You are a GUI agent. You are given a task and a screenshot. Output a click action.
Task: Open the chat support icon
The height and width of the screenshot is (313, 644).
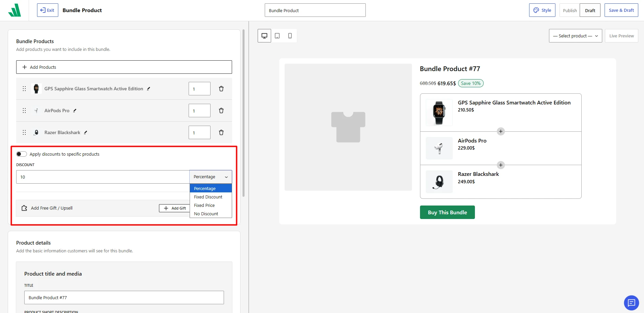(x=632, y=303)
